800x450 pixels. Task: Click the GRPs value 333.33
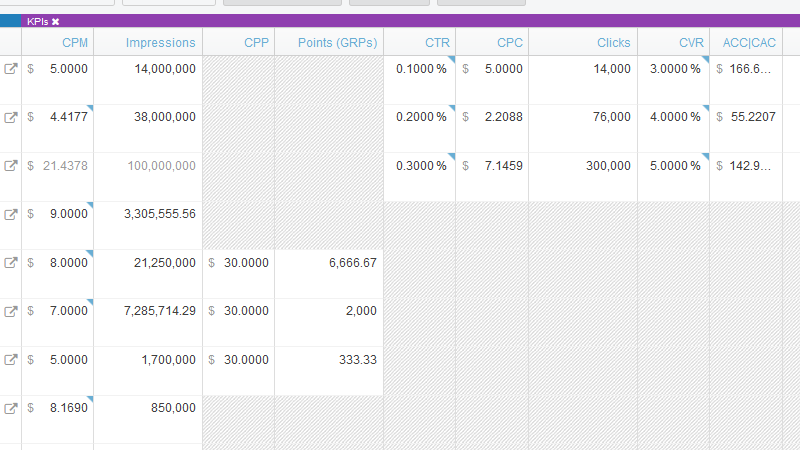pyautogui.click(x=358, y=360)
